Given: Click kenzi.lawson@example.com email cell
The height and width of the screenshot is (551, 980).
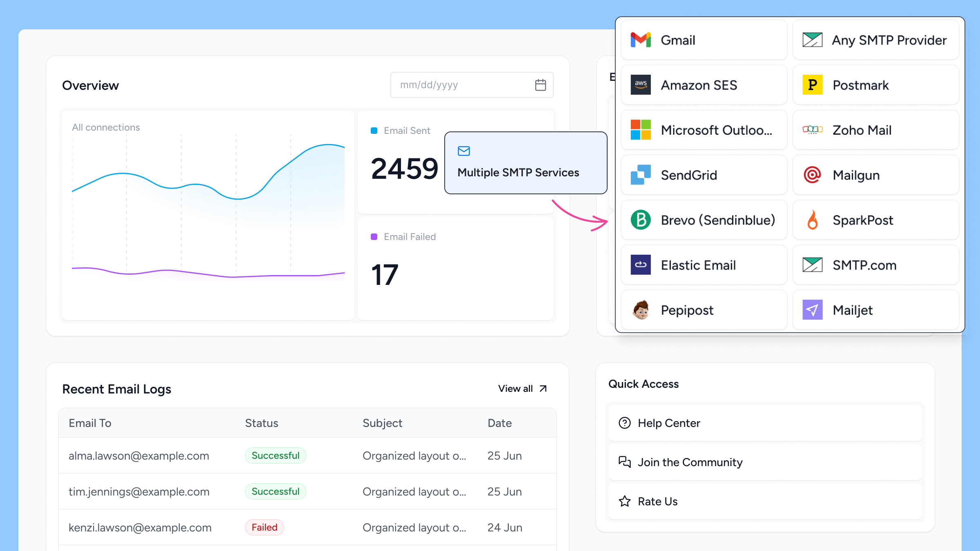Looking at the screenshot, I should coord(140,527).
